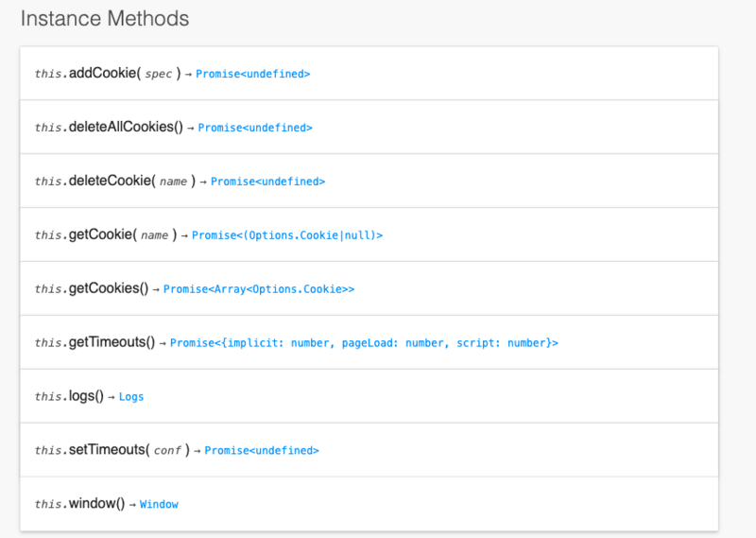Click the getTimeouts implicit/pageLoad/script return type
756x538 pixels.
click(x=364, y=343)
